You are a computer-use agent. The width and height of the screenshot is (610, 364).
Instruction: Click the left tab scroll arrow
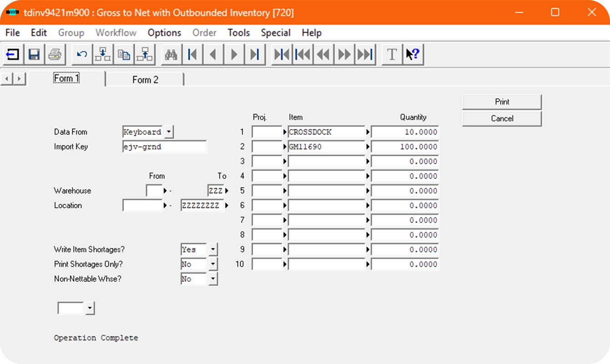[7, 79]
